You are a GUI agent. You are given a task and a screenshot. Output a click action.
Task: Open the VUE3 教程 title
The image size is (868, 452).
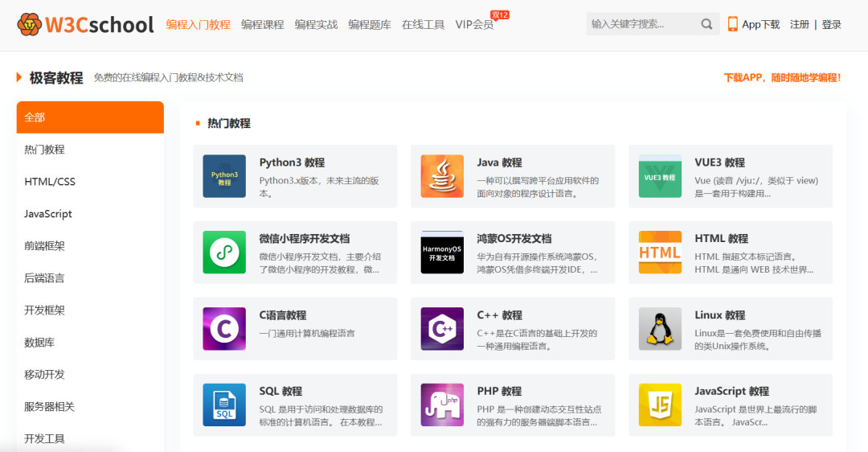pos(719,162)
